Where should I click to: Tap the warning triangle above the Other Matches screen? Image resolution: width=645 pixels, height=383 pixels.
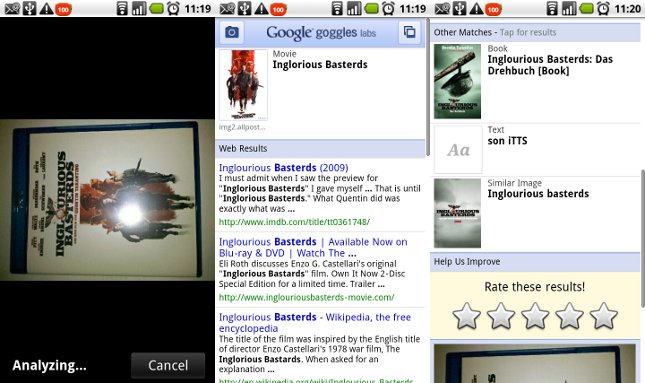click(476, 8)
